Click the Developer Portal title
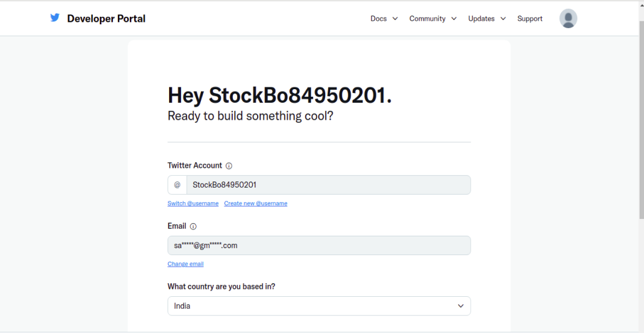 pos(106,19)
